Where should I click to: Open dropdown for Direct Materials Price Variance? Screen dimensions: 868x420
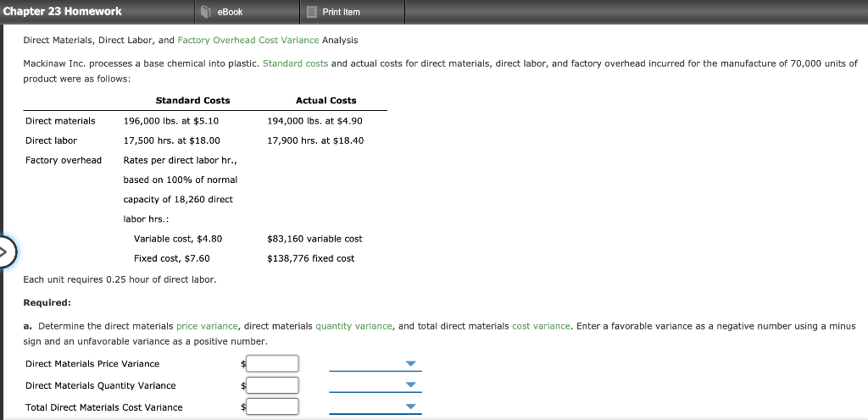tap(376, 363)
